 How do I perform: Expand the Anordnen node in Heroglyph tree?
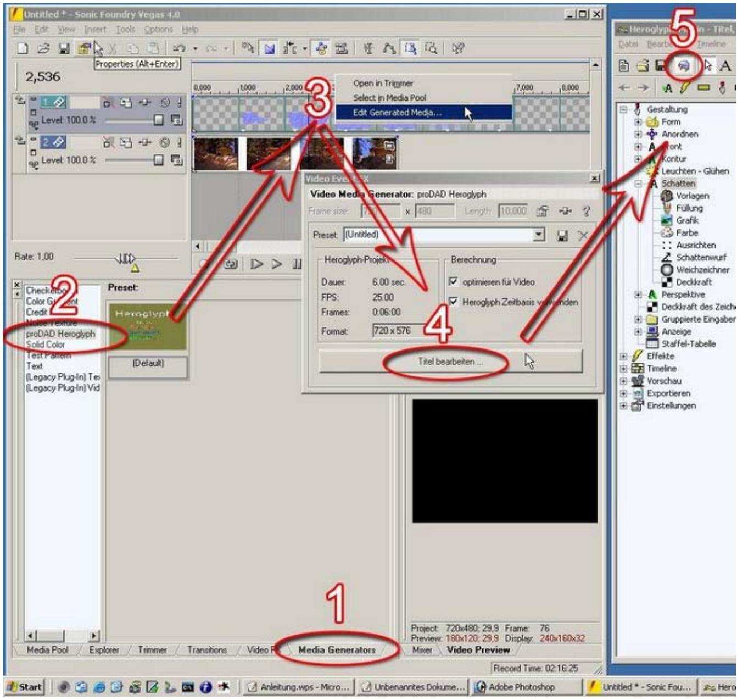[638, 134]
